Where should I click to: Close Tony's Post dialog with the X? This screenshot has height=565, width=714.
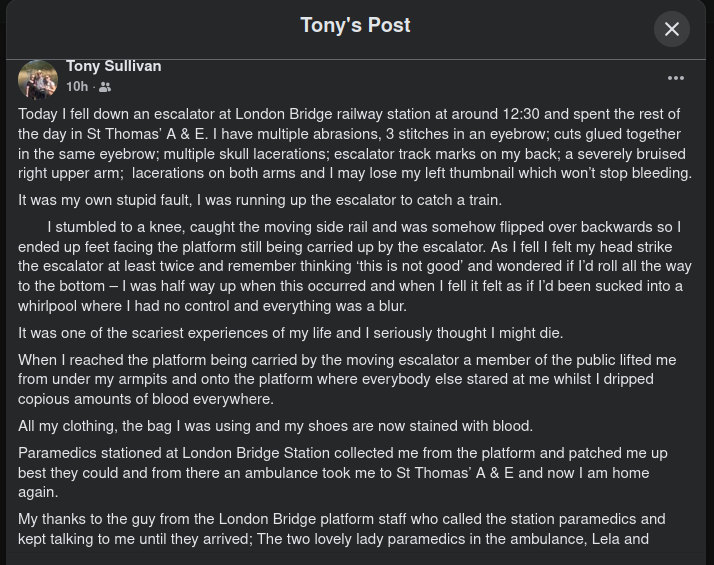[672, 29]
